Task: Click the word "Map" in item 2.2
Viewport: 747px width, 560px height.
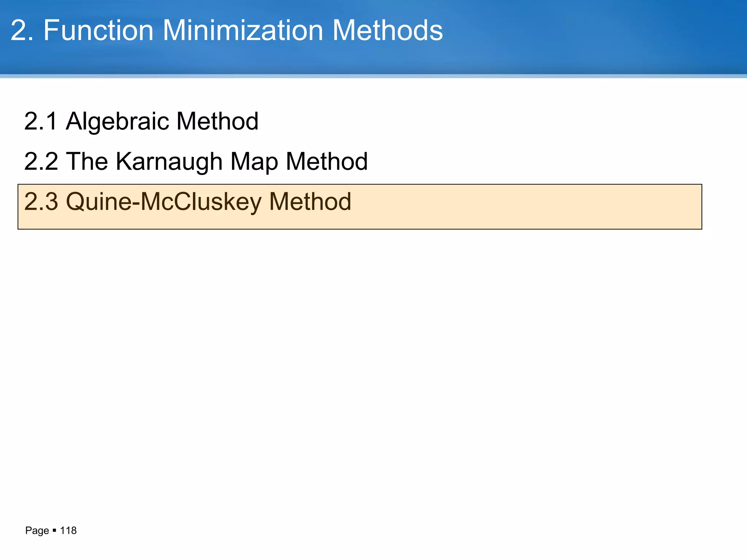Action: click(254, 162)
